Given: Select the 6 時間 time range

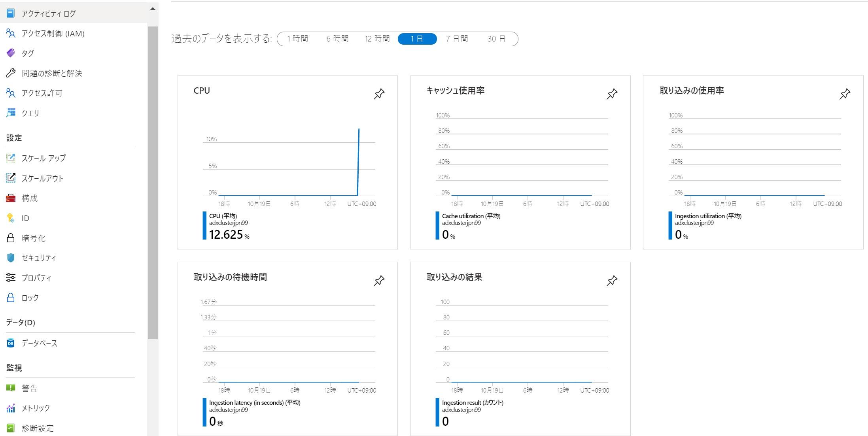Looking at the screenshot, I should [337, 39].
